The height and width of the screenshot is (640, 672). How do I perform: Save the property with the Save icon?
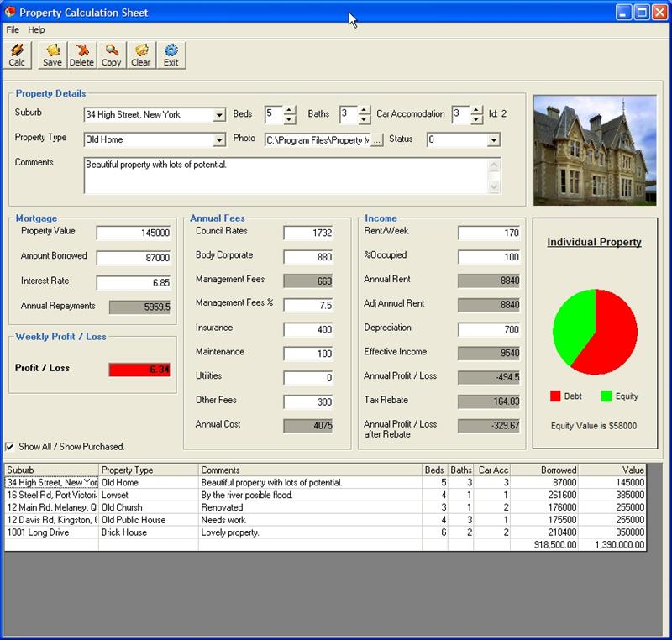52,55
